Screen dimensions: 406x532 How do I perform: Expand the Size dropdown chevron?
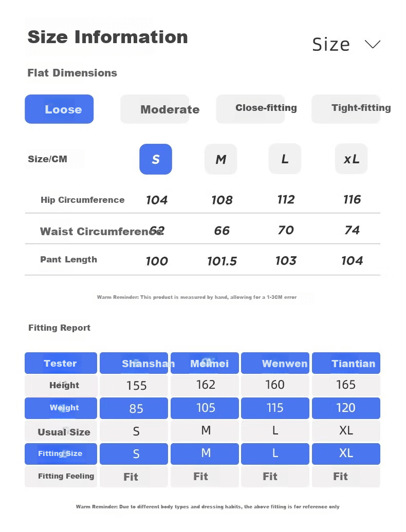click(373, 44)
